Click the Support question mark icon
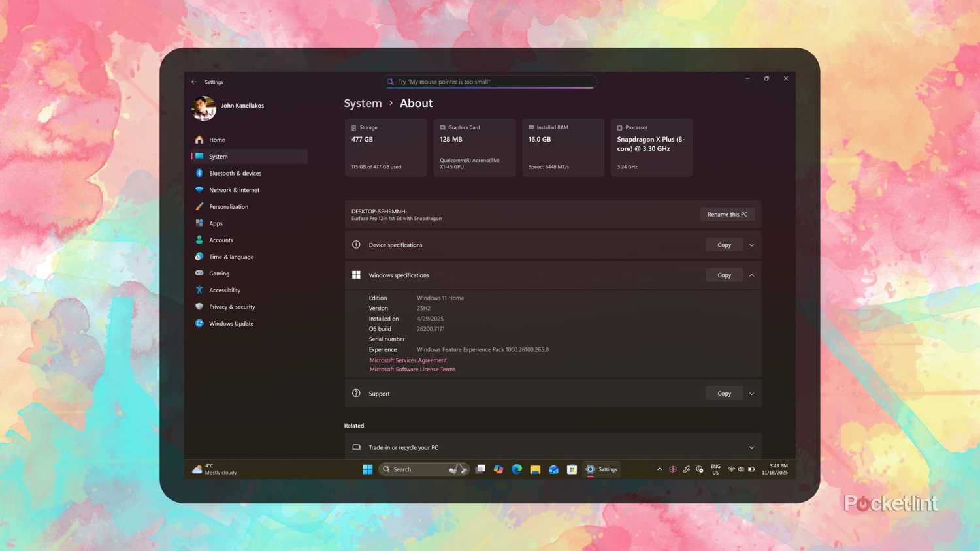The width and height of the screenshot is (980, 551). tap(356, 393)
